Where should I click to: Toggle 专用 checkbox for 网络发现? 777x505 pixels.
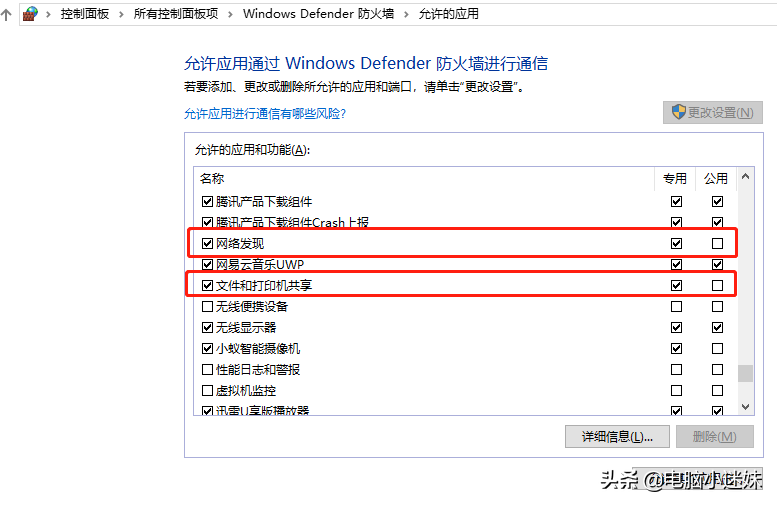coord(676,243)
